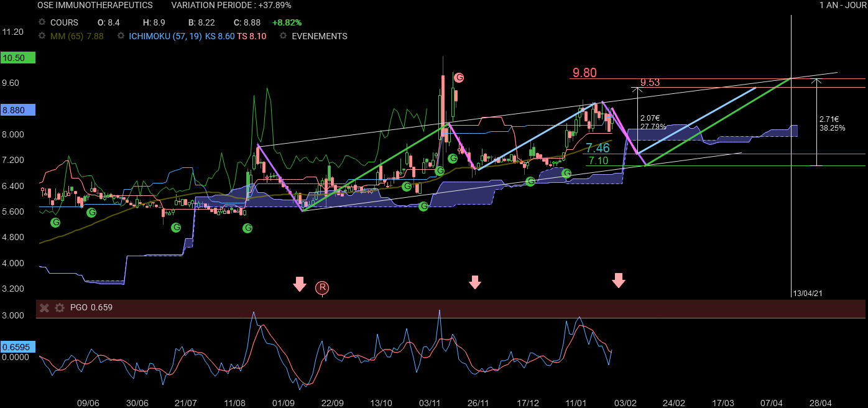Click the pink down arrow near 26/11

coord(475,282)
